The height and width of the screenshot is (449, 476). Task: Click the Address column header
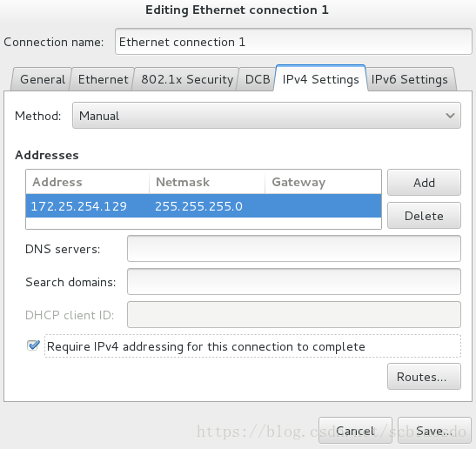tap(87, 182)
